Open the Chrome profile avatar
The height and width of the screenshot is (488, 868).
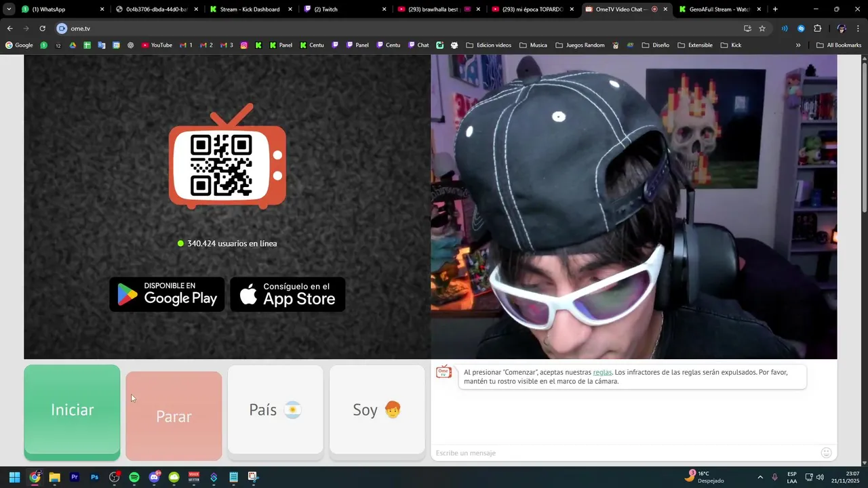point(842,28)
